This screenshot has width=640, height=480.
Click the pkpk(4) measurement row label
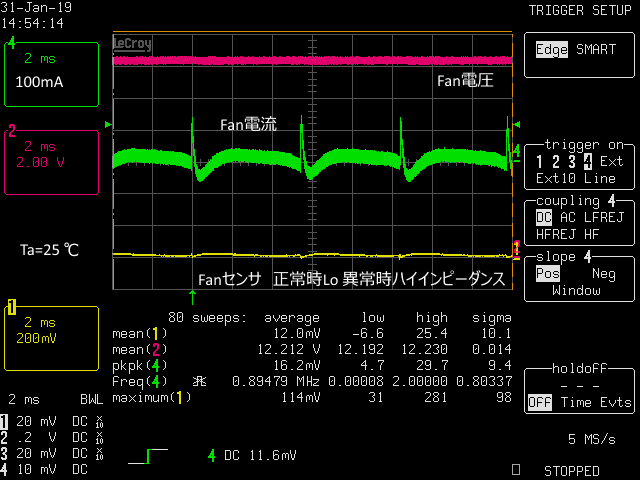tap(140, 365)
